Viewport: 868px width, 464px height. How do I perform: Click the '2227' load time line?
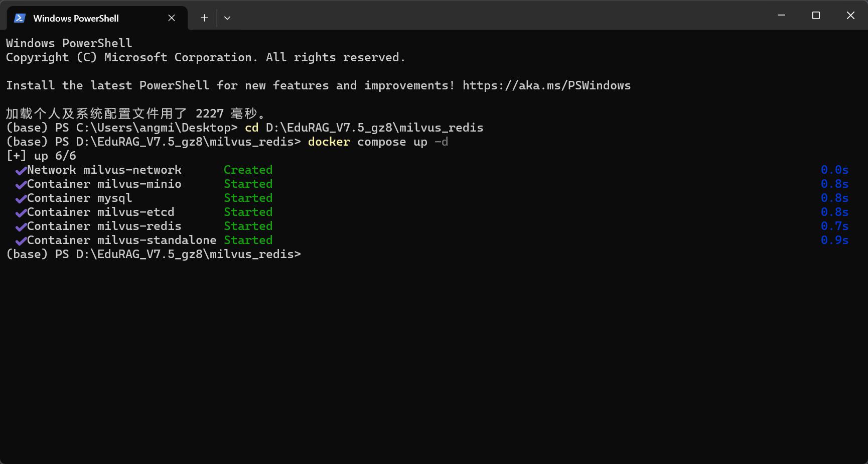point(136,113)
